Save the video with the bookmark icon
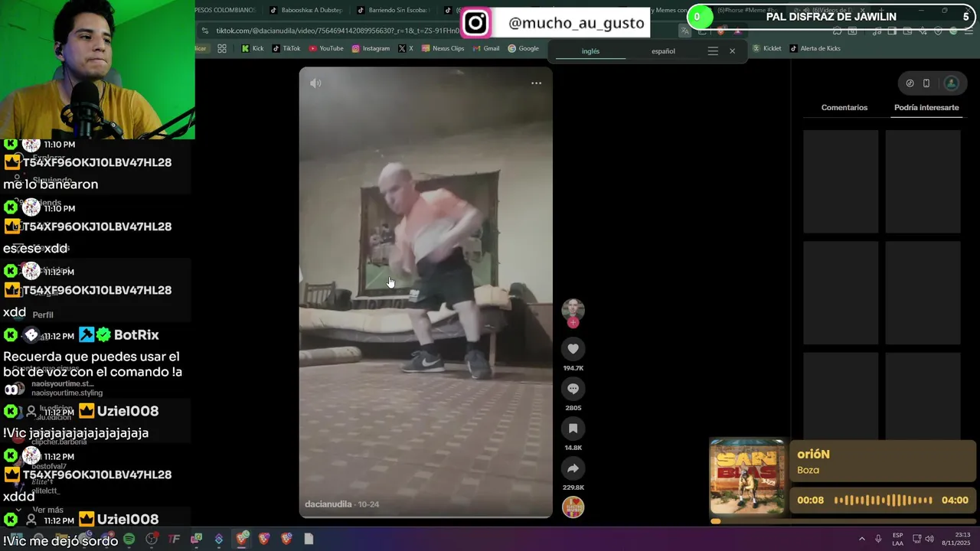Screen dimensions: 980x551 (x=573, y=429)
